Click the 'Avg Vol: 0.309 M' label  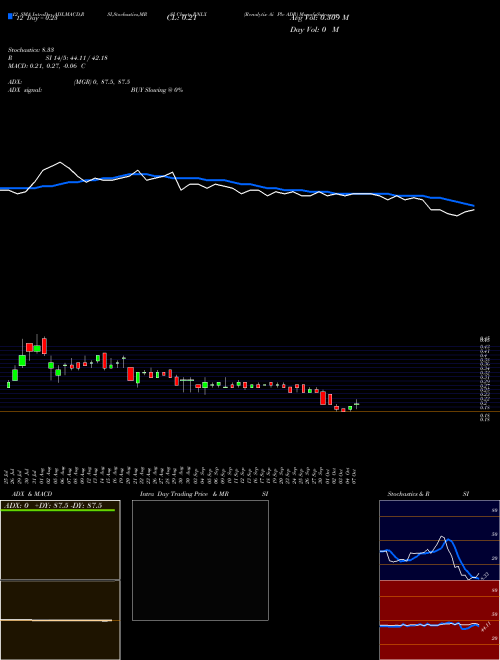319,18
